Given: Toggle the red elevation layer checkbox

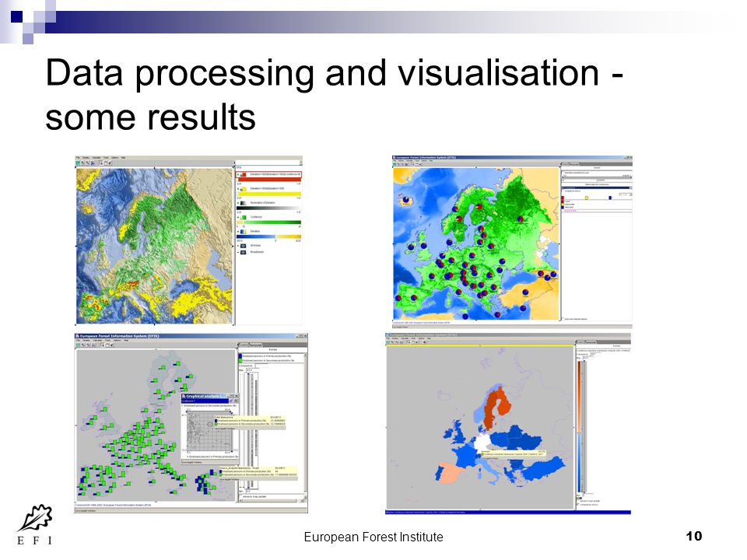Looking at the screenshot, I should 238,175.
